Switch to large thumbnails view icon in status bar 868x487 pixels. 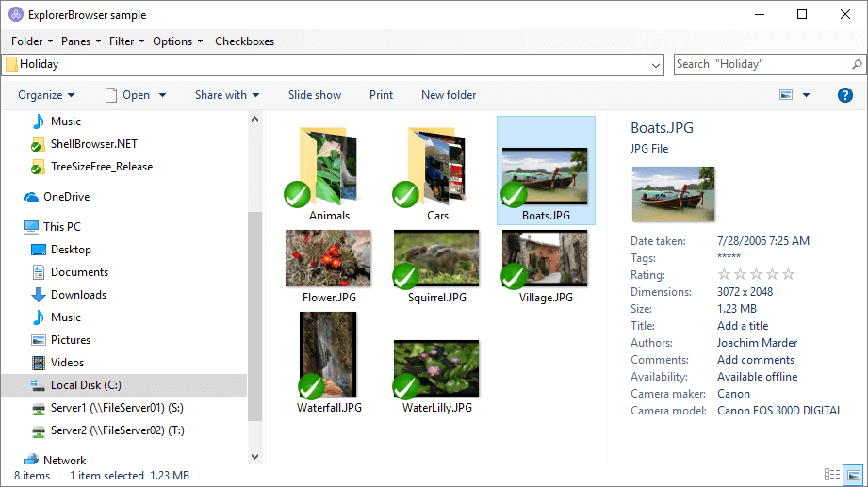853,475
